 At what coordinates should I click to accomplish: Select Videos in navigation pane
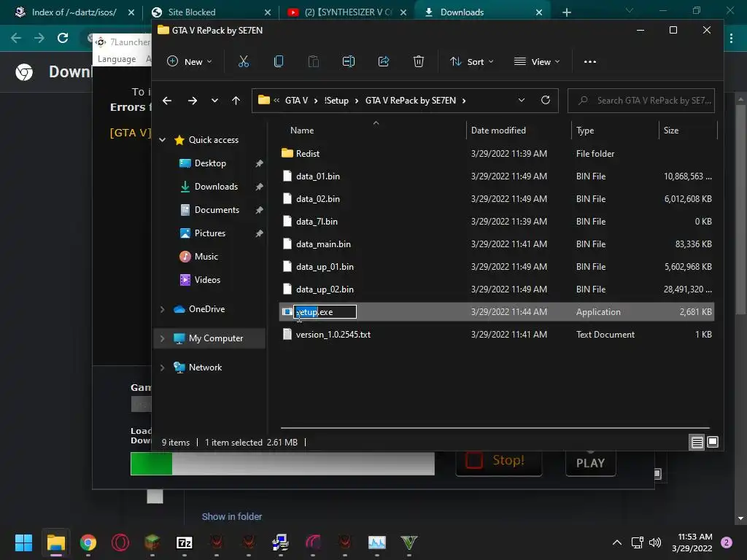(207, 279)
